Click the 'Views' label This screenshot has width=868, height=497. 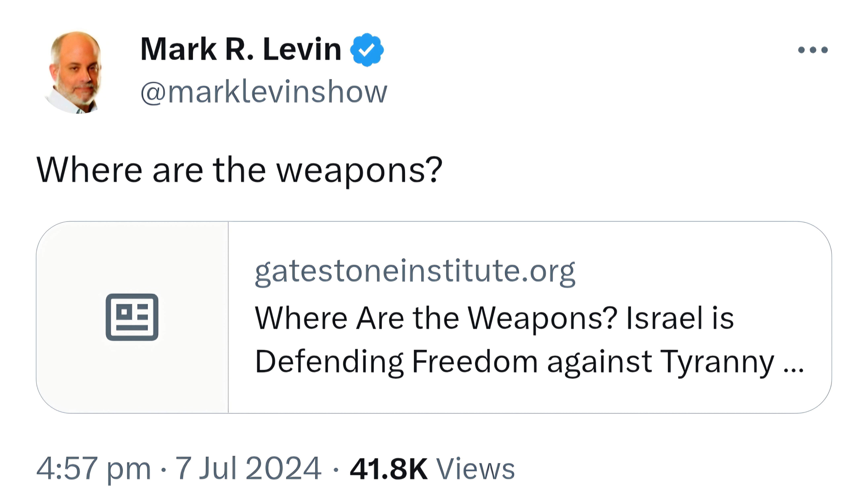476,469
